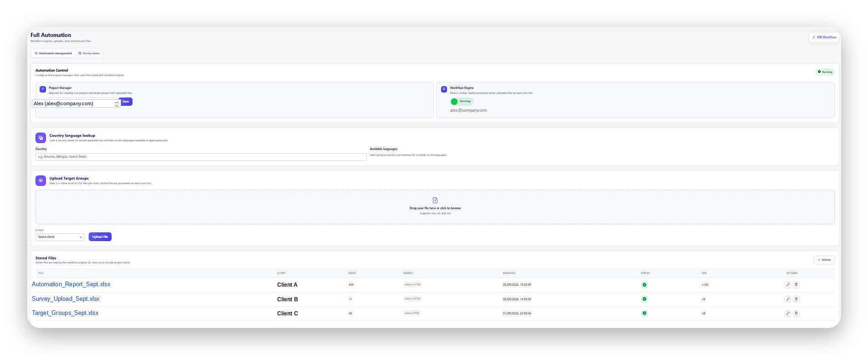Screen dimensions: 868x355
Task: Click the source tag in the Client B row
Action: (x=412, y=299)
